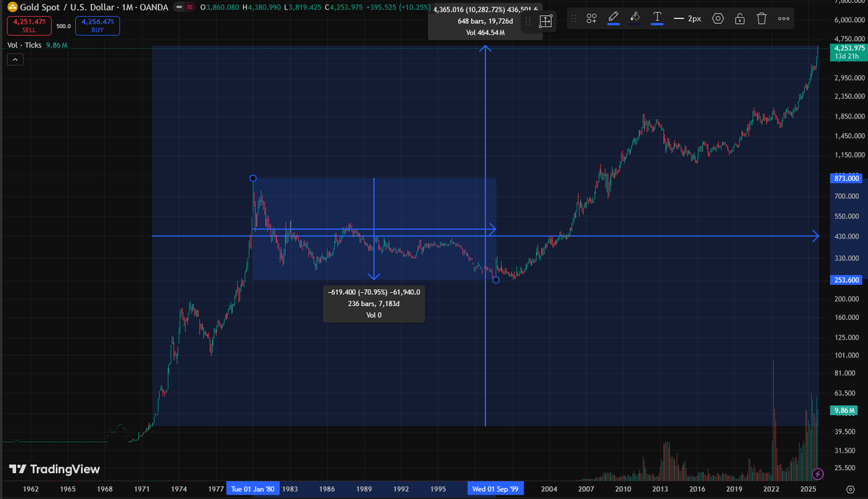Collapse the indicator legend with the chevron
The image size is (868, 499).
(x=16, y=60)
